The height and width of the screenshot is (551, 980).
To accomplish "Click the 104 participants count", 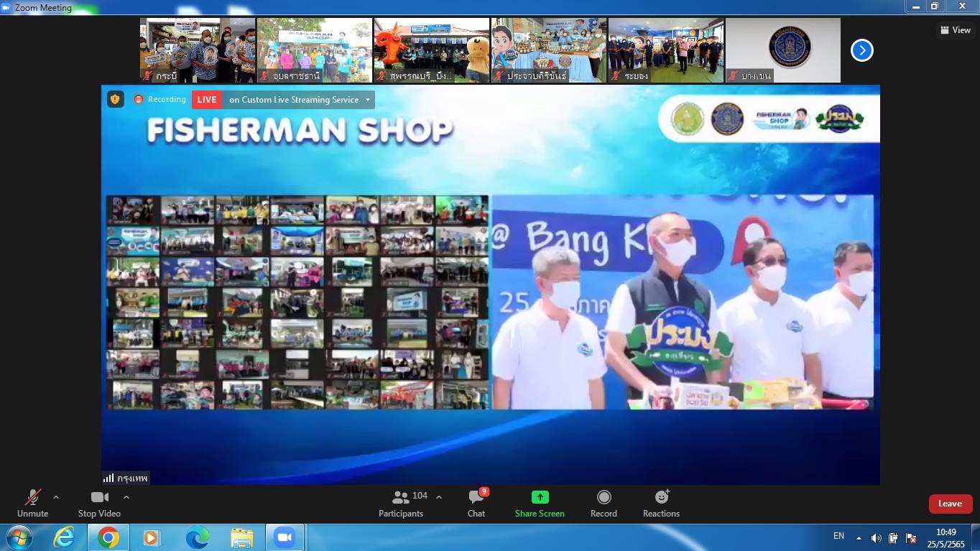I will point(420,496).
